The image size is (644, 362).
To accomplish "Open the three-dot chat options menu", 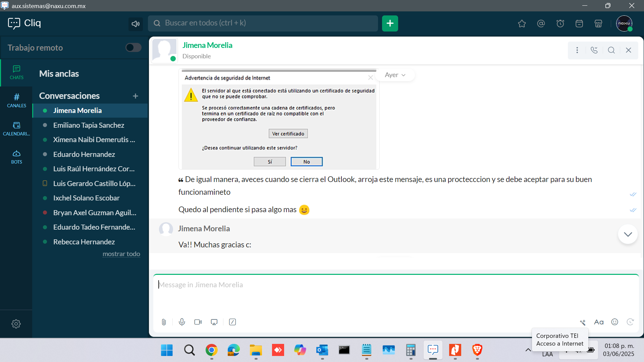I will click(577, 50).
